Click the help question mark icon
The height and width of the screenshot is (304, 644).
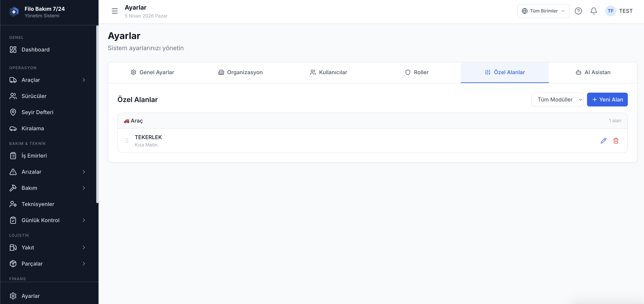[x=578, y=11]
